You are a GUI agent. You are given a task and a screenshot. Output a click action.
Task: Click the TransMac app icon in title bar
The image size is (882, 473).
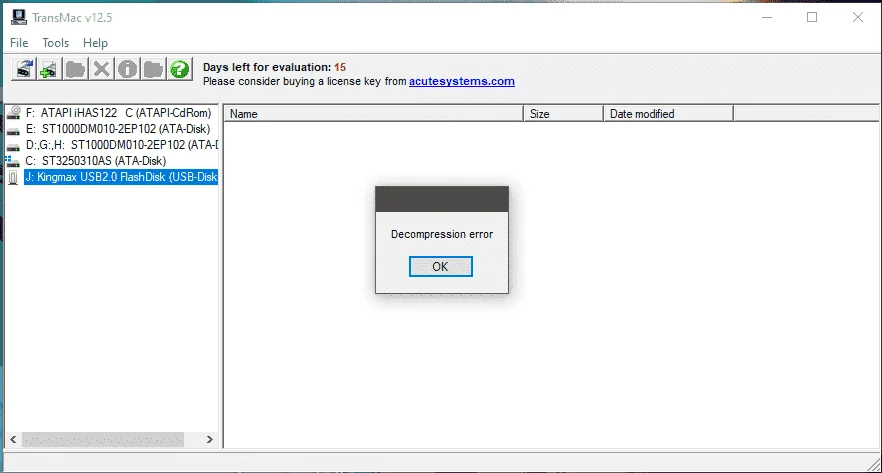tap(19, 17)
